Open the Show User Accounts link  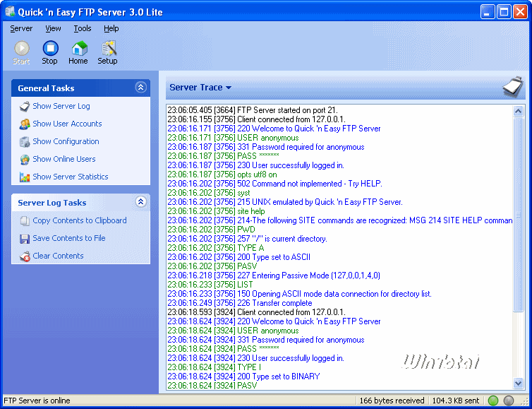[67, 124]
